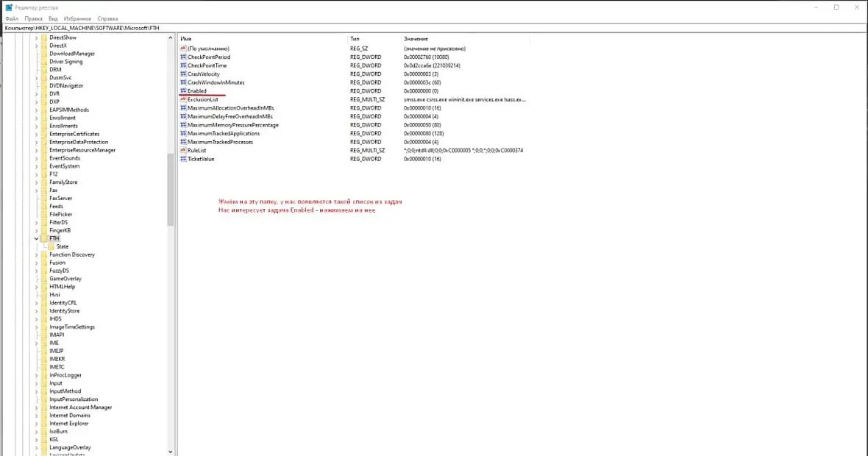Click the DirectShow folder icon
Viewport: 868px width, 456px height.
pyautogui.click(x=43, y=38)
